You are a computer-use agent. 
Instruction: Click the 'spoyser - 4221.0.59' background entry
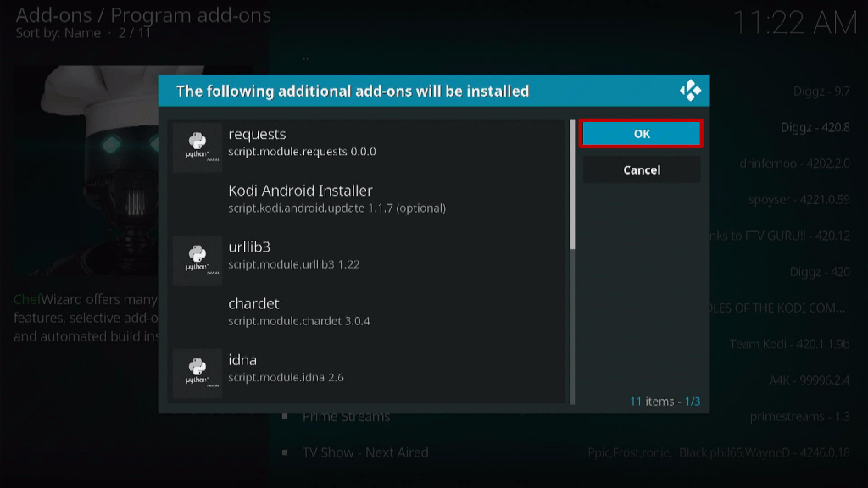point(798,199)
